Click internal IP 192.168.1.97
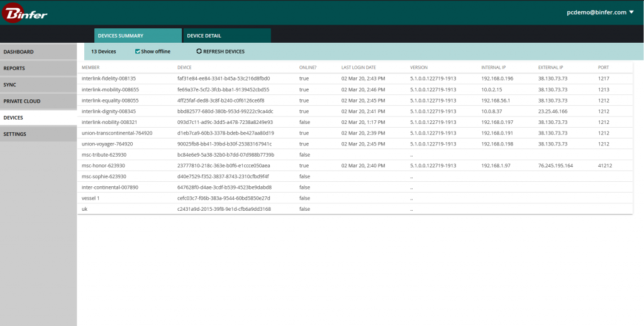This screenshot has width=644, height=326. [496, 166]
